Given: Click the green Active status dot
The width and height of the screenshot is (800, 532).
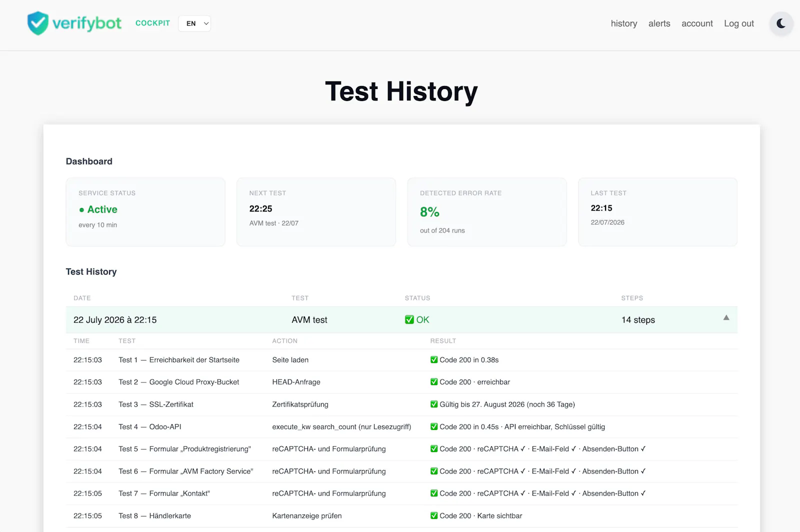Looking at the screenshot, I should (x=81, y=210).
